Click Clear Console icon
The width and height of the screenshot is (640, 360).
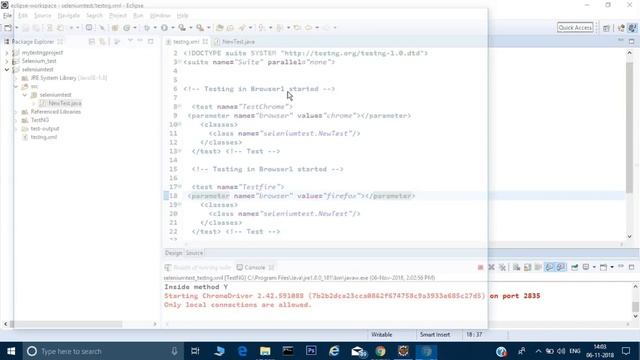point(516,267)
